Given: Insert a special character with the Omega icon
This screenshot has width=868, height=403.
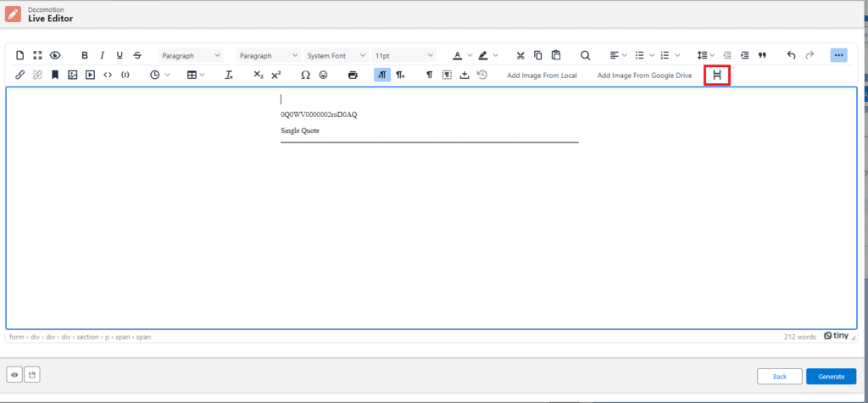Looking at the screenshot, I should point(305,76).
